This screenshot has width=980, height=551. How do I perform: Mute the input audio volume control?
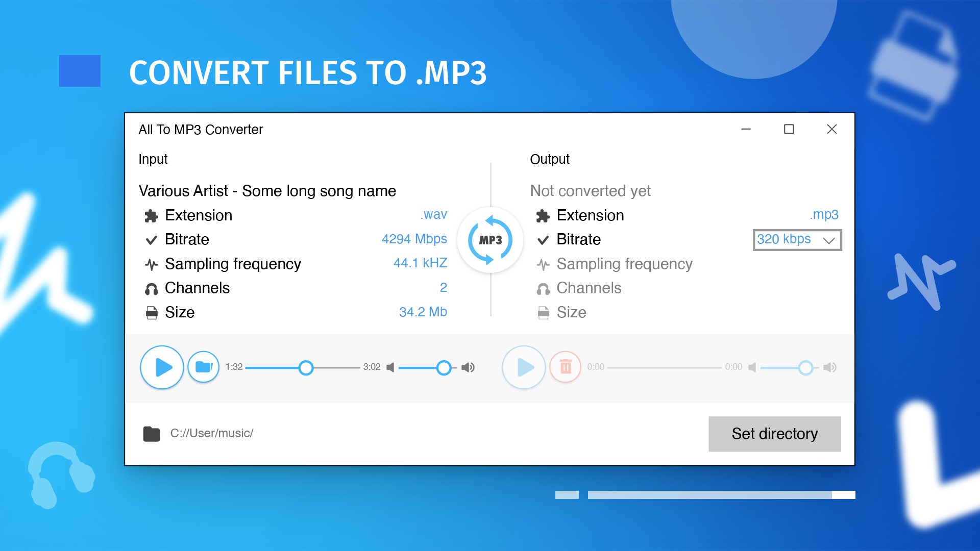(390, 367)
